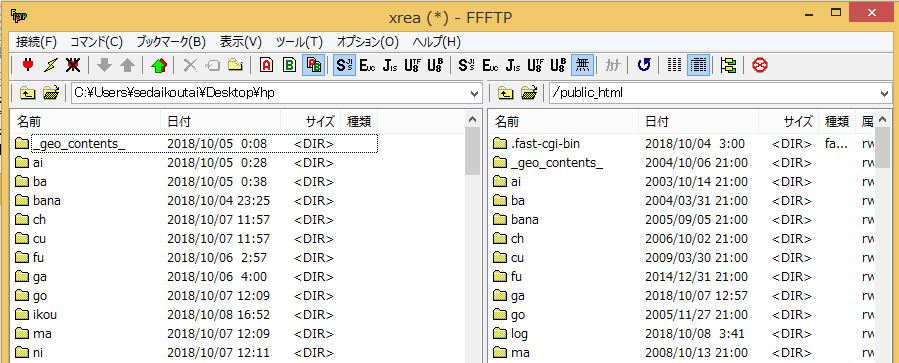Sort local pane by サイズ column

(311, 121)
